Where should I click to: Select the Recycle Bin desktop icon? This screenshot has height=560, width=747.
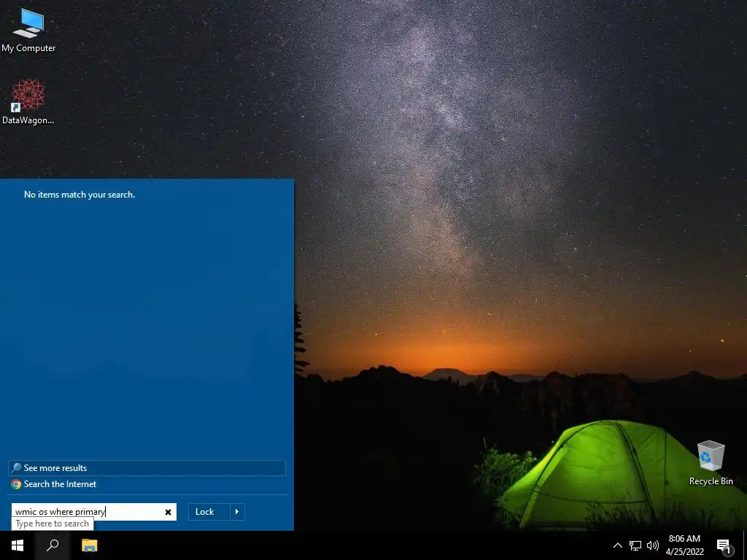click(711, 462)
